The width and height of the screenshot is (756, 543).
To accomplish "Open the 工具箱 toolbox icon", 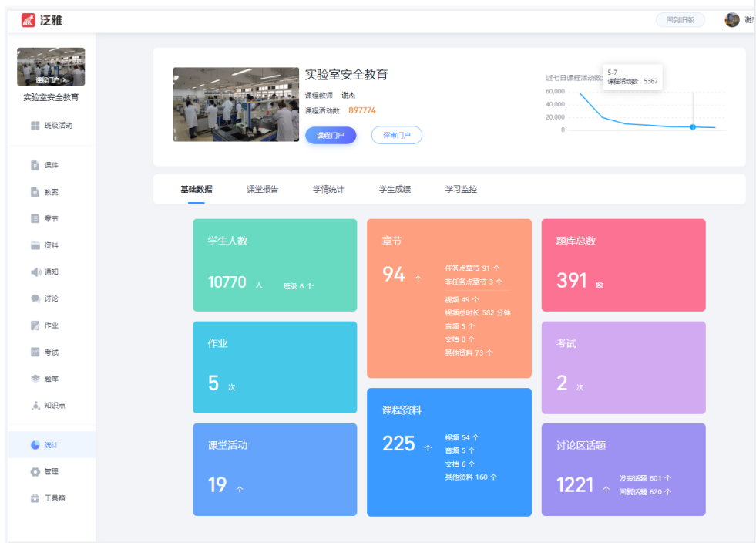I will coord(35,498).
